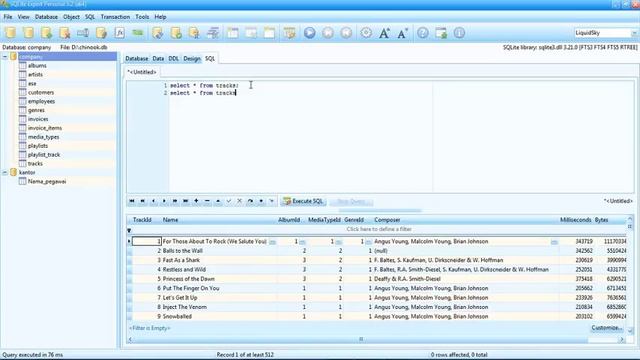The image size is (640, 360).
Task: Sort by the Milliseconds column header
Action: tap(576, 220)
